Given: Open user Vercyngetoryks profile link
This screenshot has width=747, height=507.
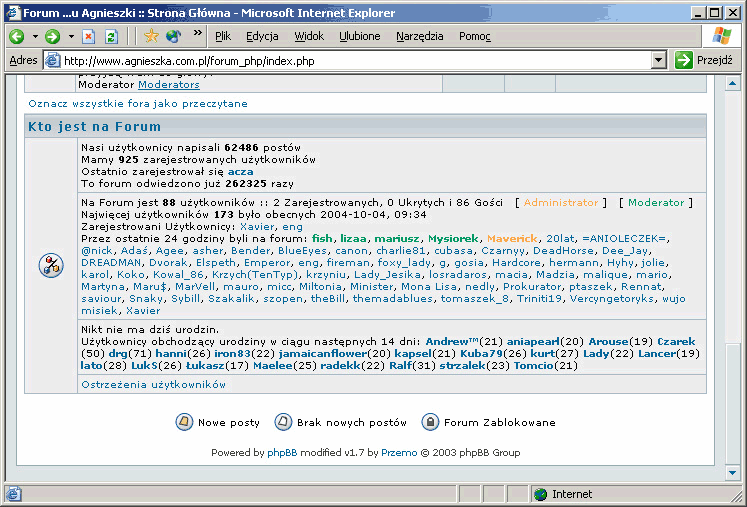Looking at the screenshot, I should point(612,299).
